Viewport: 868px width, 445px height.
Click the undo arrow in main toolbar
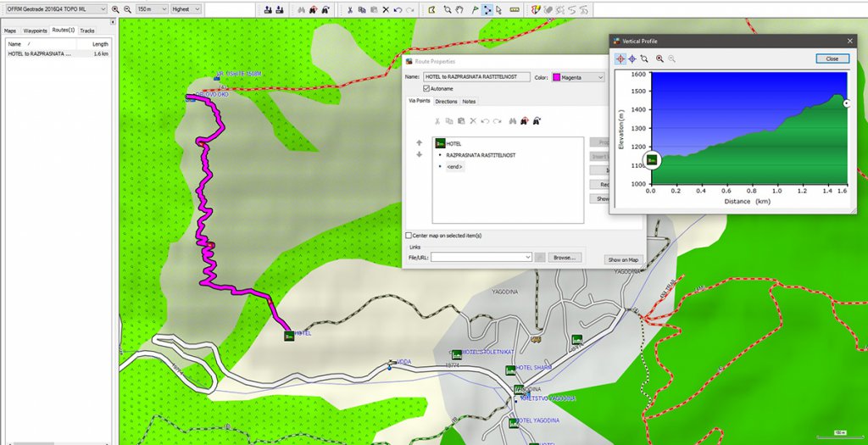click(x=398, y=9)
